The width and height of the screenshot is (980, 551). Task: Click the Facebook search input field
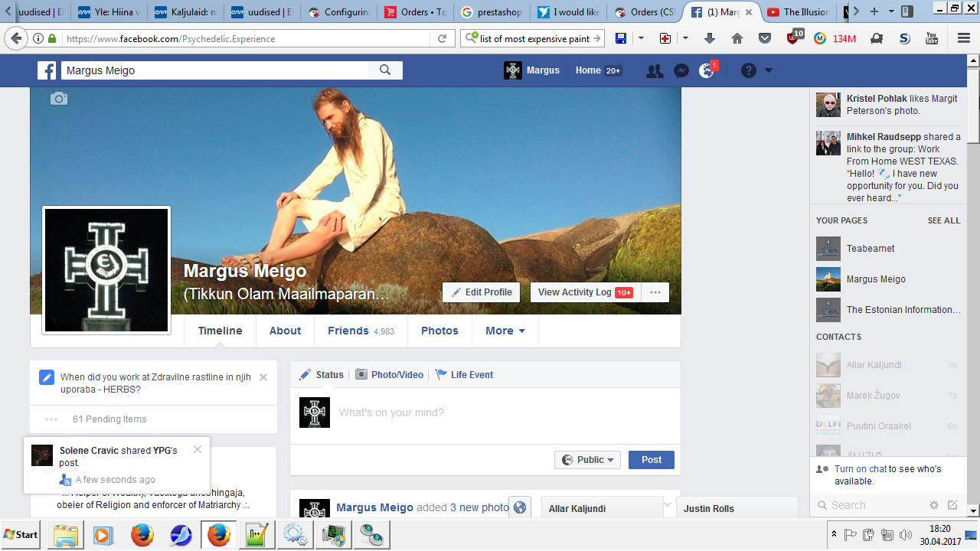tap(214, 70)
